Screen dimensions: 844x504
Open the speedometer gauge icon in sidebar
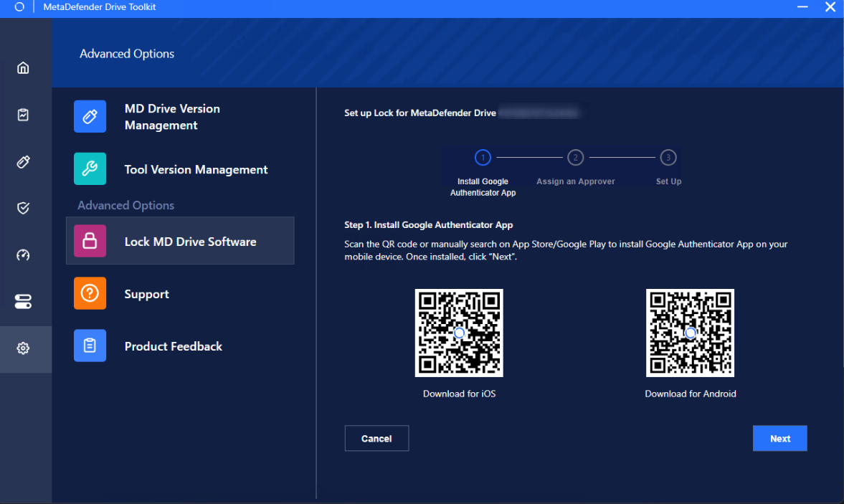pos(23,255)
